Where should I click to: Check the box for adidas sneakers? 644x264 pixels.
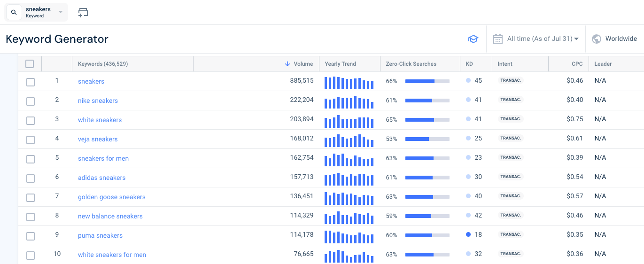click(31, 179)
